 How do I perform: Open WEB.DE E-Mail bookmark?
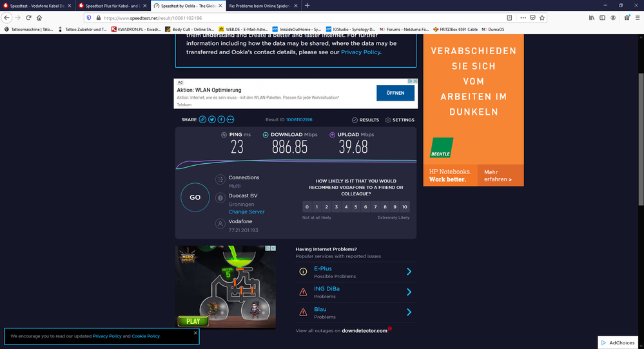point(243,29)
